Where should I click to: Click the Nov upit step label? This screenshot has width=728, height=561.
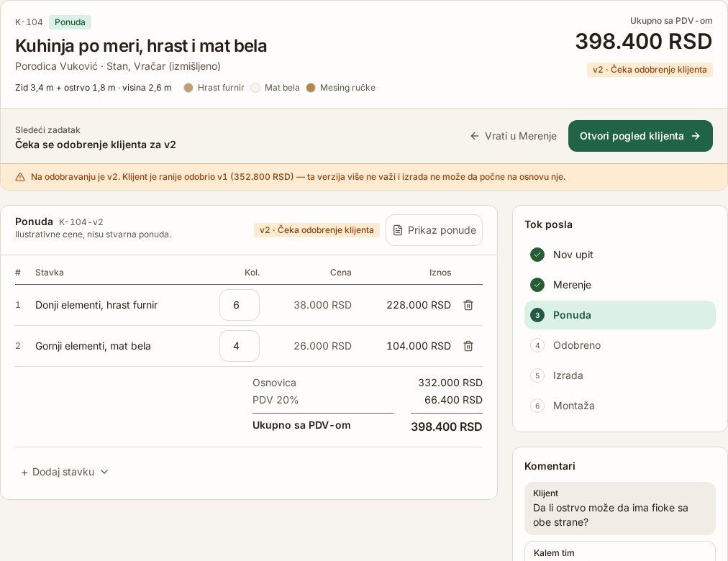pyautogui.click(x=573, y=255)
